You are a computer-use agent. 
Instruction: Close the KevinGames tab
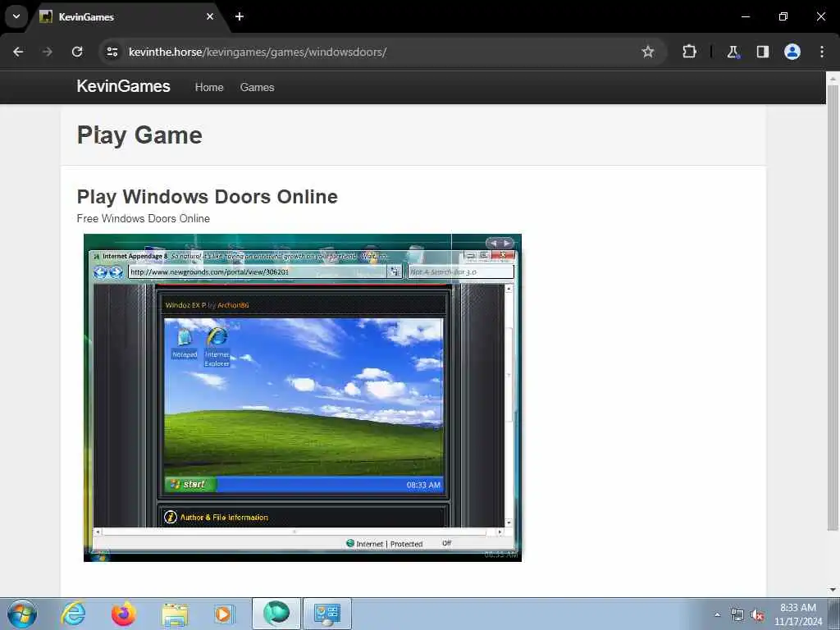click(x=210, y=16)
